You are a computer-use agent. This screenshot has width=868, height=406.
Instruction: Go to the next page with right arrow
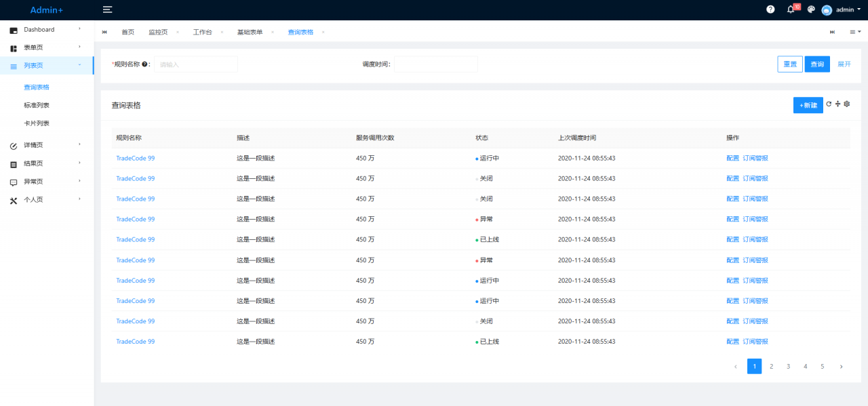841,367
